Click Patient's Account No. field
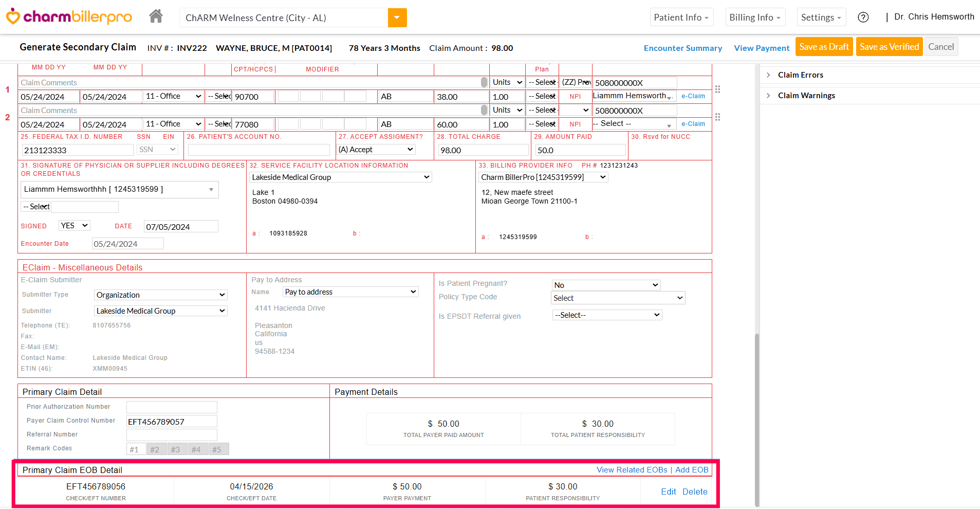The width and height of the screenshot is (980, 509). (258, 150)
